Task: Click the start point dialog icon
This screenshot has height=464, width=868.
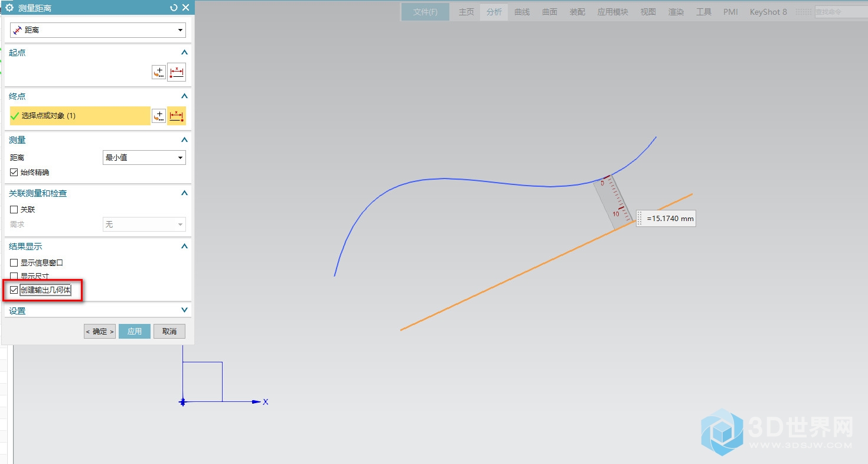Action: [x=159, y=72]
